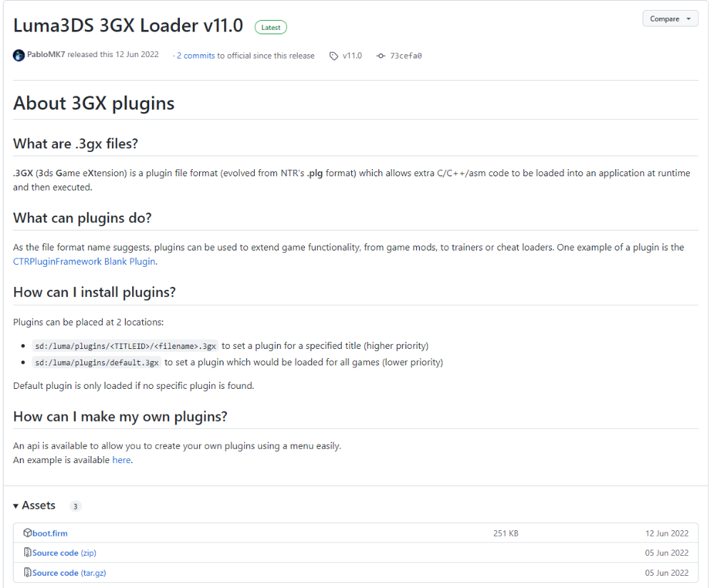714x588 pixels.
Task: Click the Latest release badge
Action: pos(271,27)
